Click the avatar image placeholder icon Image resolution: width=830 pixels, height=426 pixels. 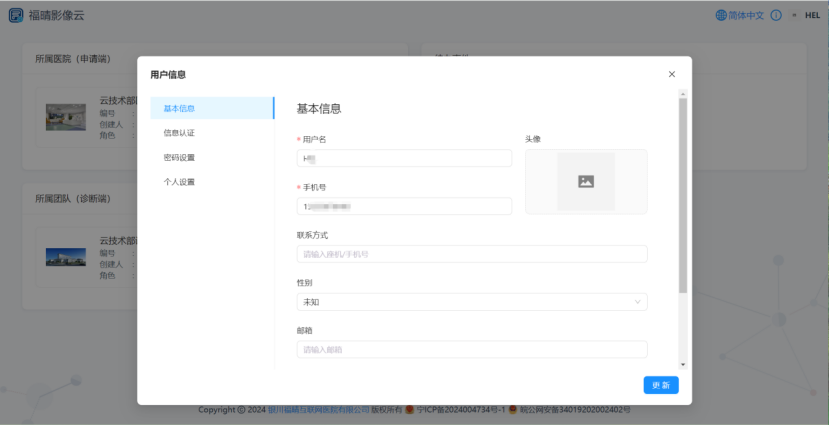tap(586, 181)
